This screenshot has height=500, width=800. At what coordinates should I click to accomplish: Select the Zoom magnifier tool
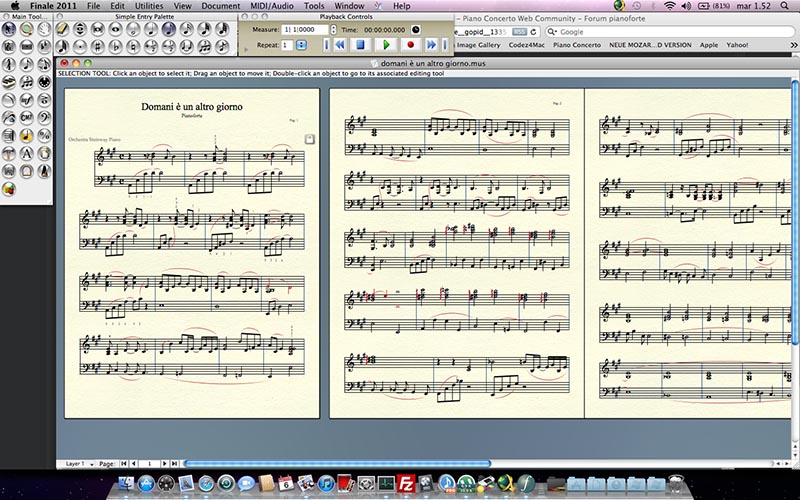click(x=27, y=29)
